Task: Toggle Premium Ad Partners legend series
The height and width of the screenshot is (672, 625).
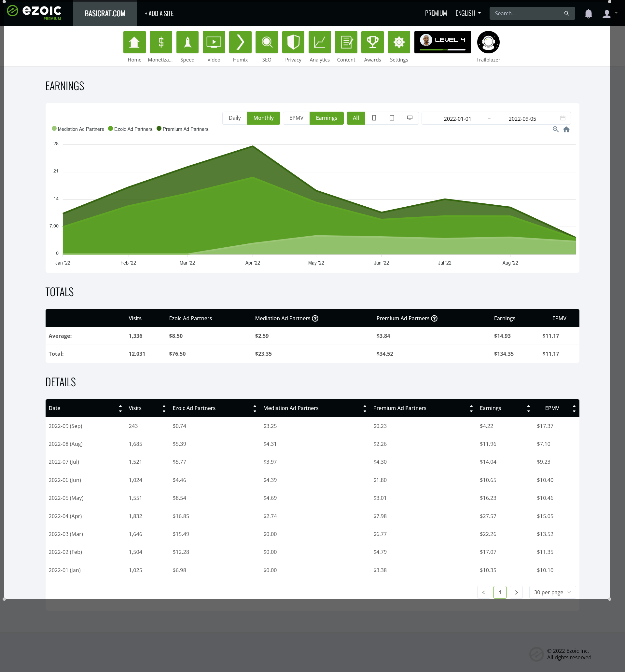Action: click(183, 129)
